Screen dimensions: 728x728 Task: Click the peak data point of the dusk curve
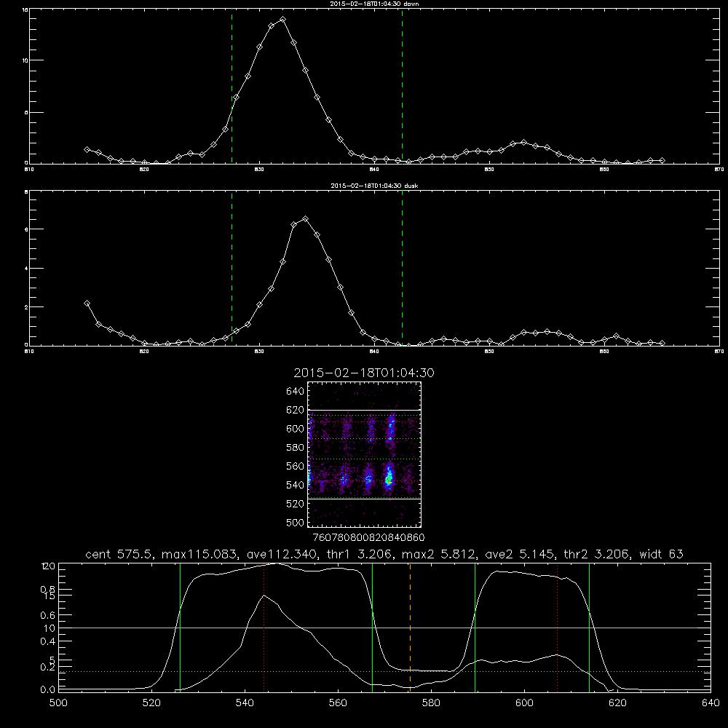305,218
